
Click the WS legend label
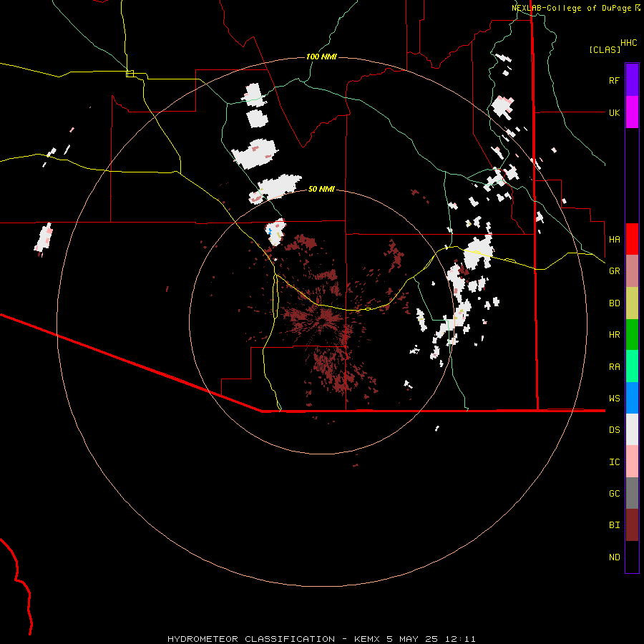(x=614, y=398)
